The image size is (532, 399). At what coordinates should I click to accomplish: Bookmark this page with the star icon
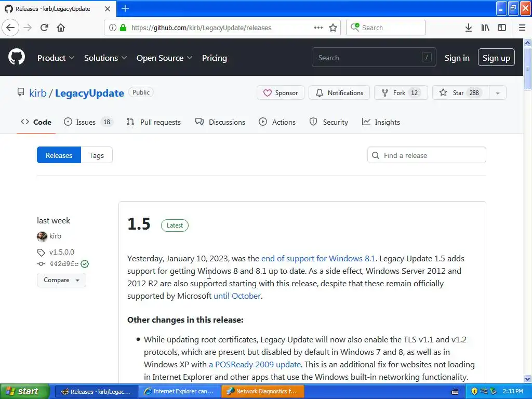pyautogui.click(x=333, y=28)
